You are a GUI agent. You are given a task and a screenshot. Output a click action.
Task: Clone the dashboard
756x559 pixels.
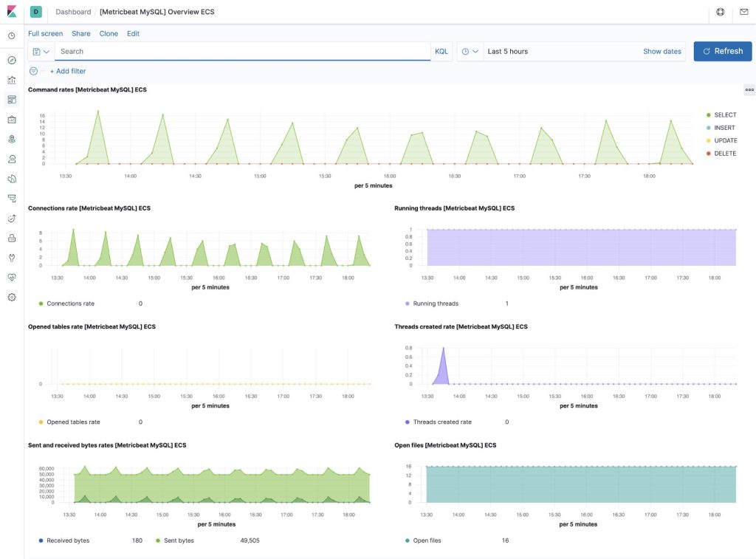pos(109,34)
